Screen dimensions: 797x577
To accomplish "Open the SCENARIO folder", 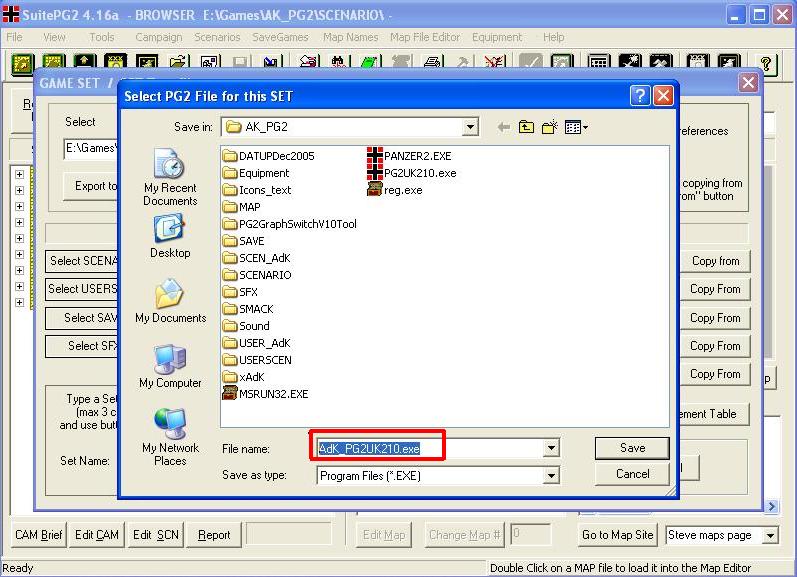I will click(257, 275).
